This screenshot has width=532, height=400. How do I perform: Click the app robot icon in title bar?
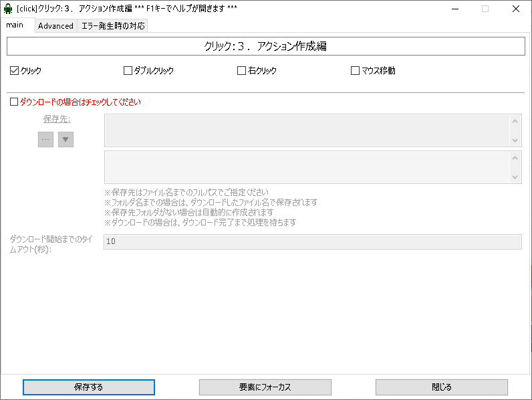(x=8, y=9)
